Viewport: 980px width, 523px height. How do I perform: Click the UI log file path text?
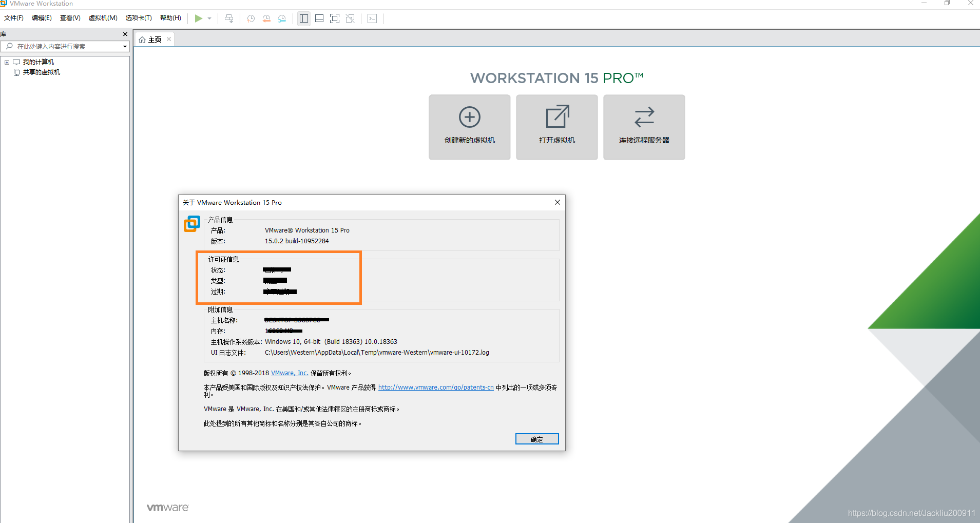coord(377,353)
